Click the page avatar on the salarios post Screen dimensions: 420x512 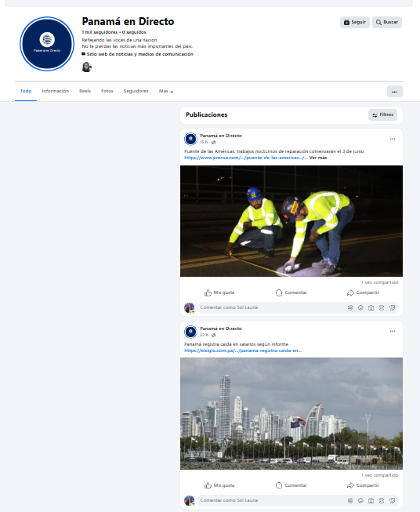(x=190, y=332)
